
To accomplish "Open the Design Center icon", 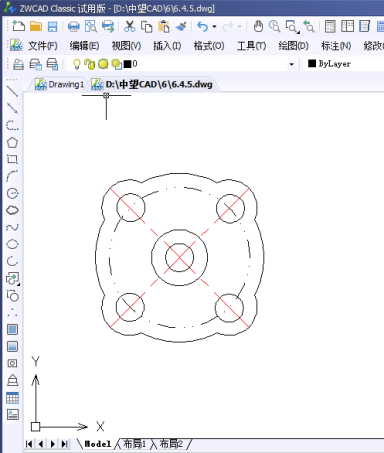I will click(x=347, y=26).
